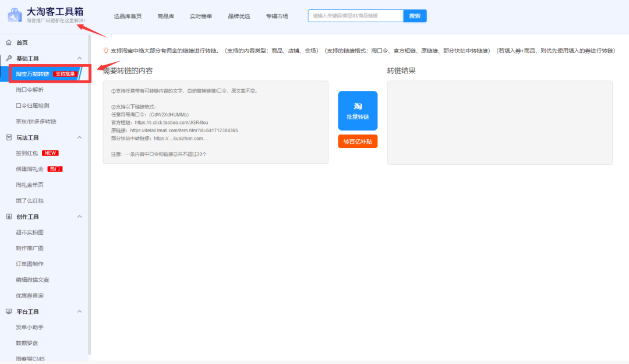Click the wrench icon beside 基础工具

pyautogui.click(x=9, y=58)
